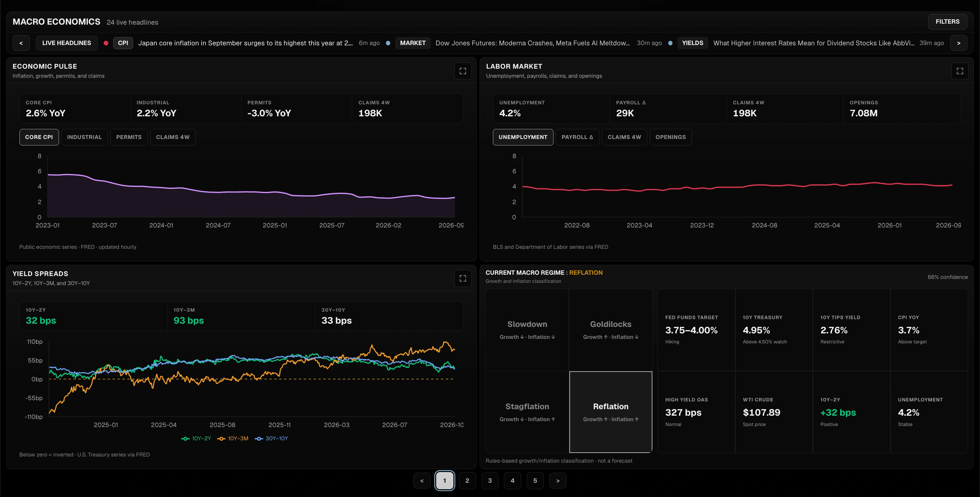Select the Stagflation regime quadrant
Image resolution: width=980 pixels, height=497 pixels.
(x=527, y=412)
